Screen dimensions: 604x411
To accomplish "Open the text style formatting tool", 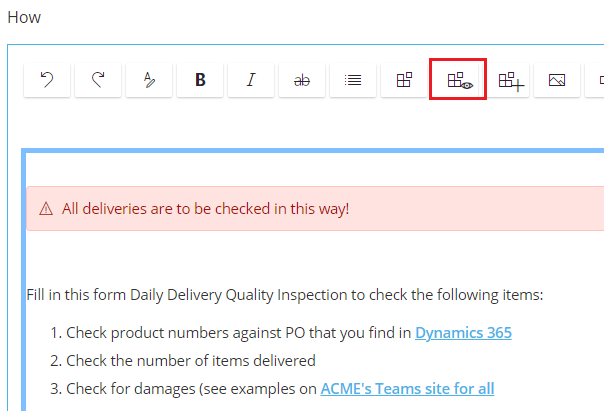I will click(149, 80).
